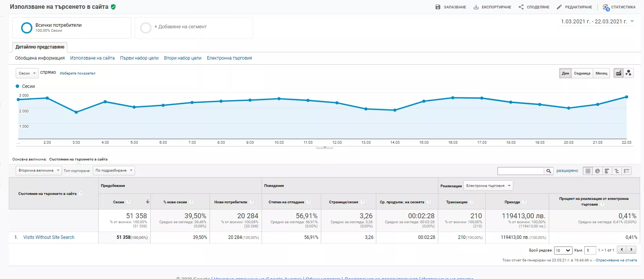Screen dimensions: 644x279
Task: Select the data table view icon
Action: click(588, 171)
